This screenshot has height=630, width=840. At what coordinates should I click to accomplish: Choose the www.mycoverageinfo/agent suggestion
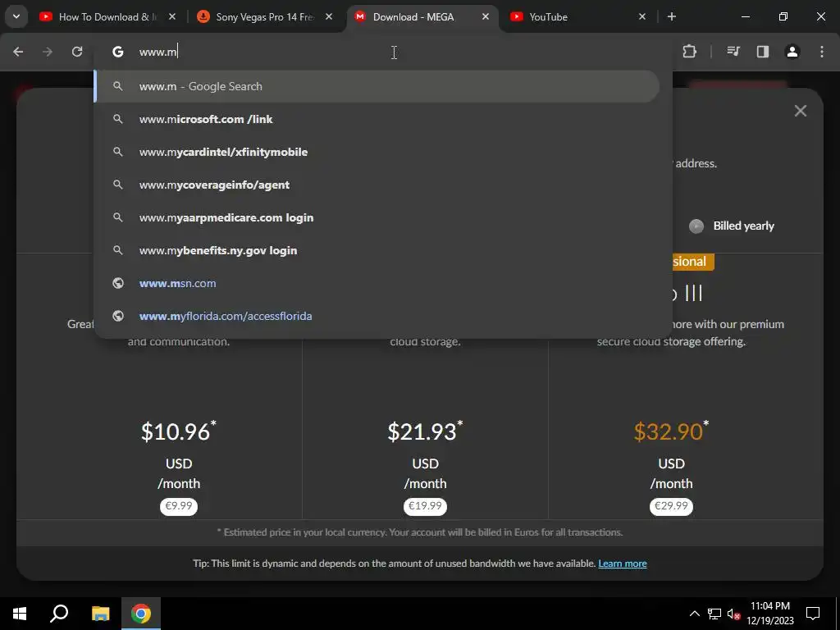pyautogui.click(x=377, y=185)
